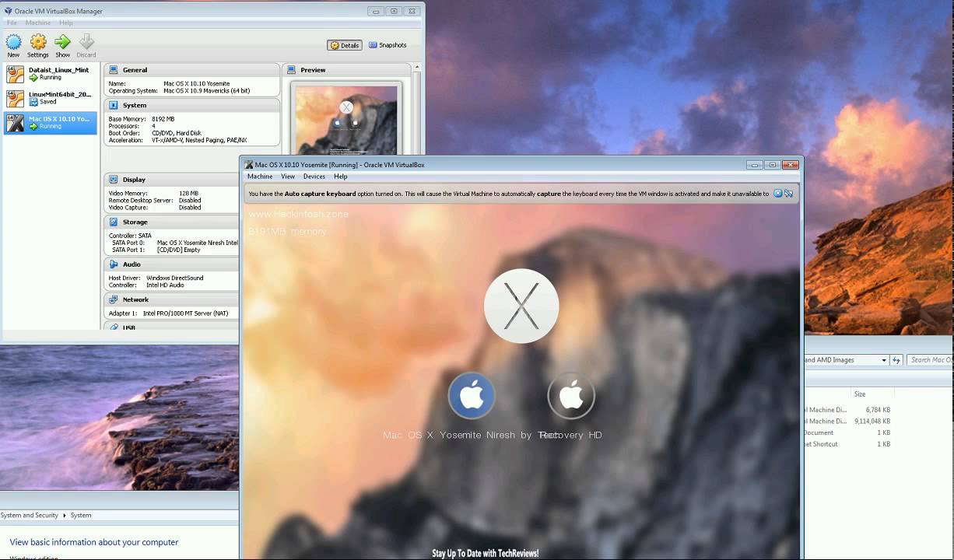Select the 9,114,048 KB file row
Viewport: 954px width, 560px height.
[x=848, y=421]
